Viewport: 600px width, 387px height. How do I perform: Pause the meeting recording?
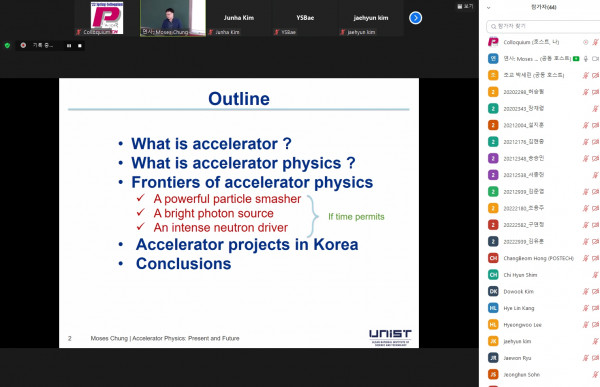pyautogui.click(x=69, y=46)
